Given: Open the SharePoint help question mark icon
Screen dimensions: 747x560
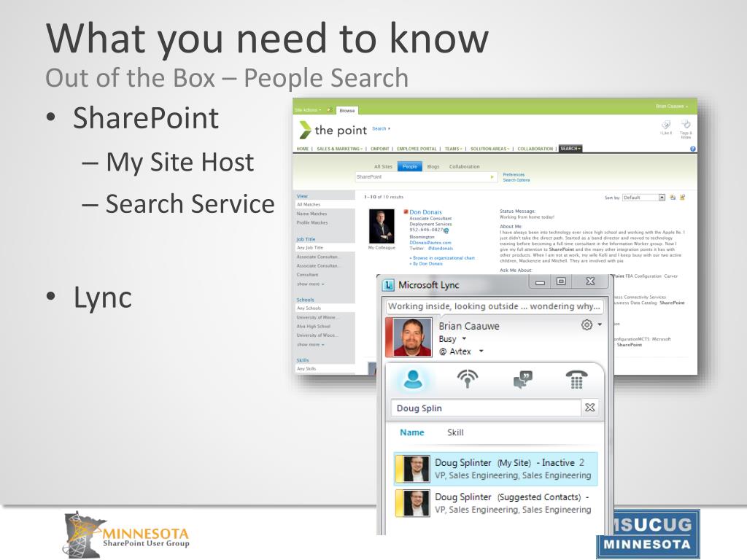Looking at the screenshot, I should point(693,149).
